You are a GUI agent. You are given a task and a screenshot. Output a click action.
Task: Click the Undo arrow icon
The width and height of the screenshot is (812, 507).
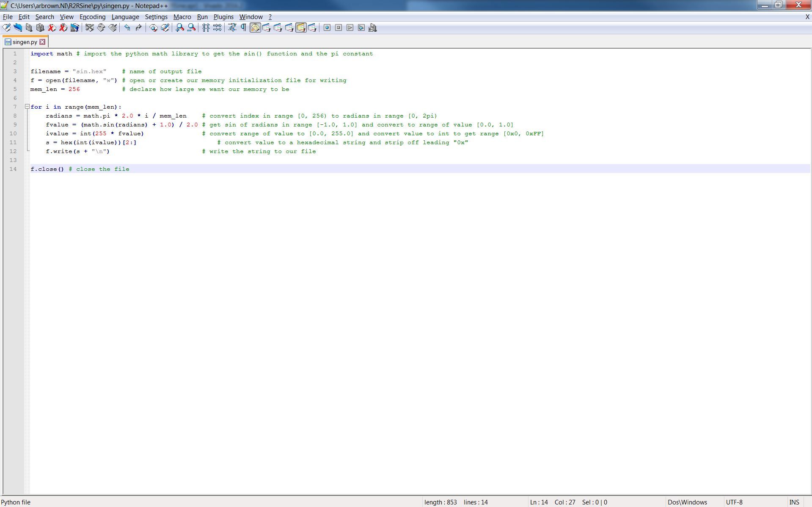pyautogui.click(x=127, y=28)
